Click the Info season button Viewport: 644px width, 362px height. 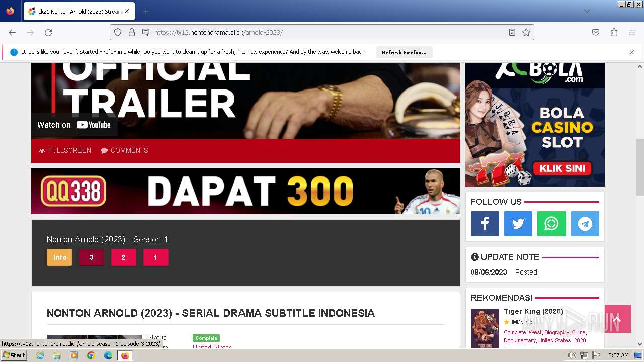(59, 257)
